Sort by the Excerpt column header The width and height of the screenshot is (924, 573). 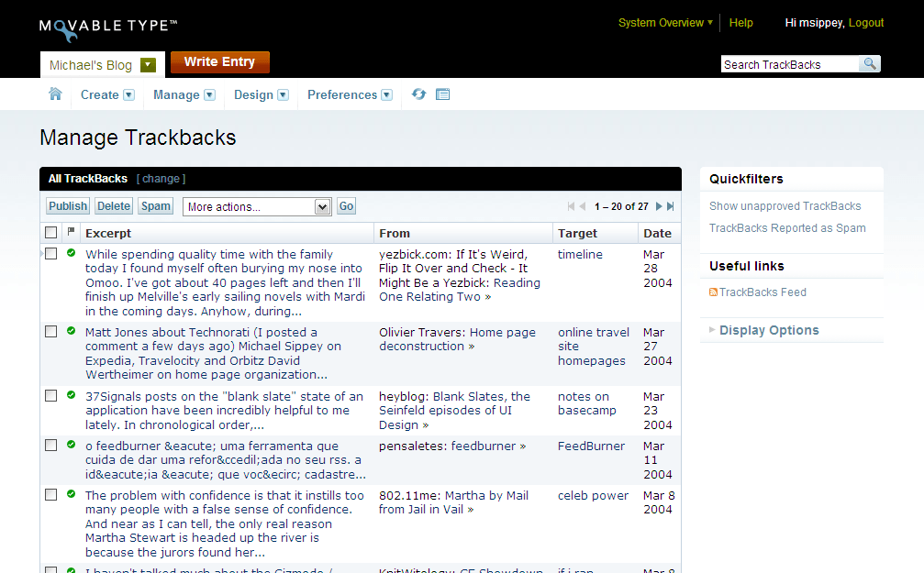pyautogui.click(x=108, y=233)
